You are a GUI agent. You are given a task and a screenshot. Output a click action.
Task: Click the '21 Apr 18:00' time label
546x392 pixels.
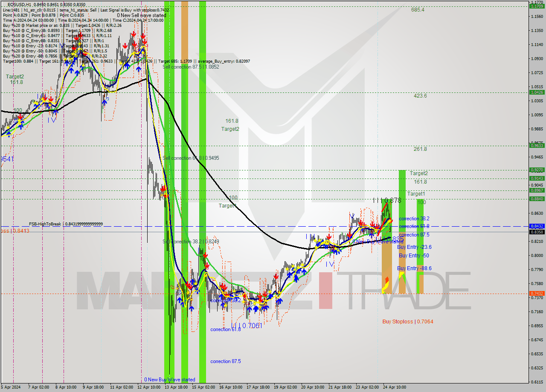[340, 387]
